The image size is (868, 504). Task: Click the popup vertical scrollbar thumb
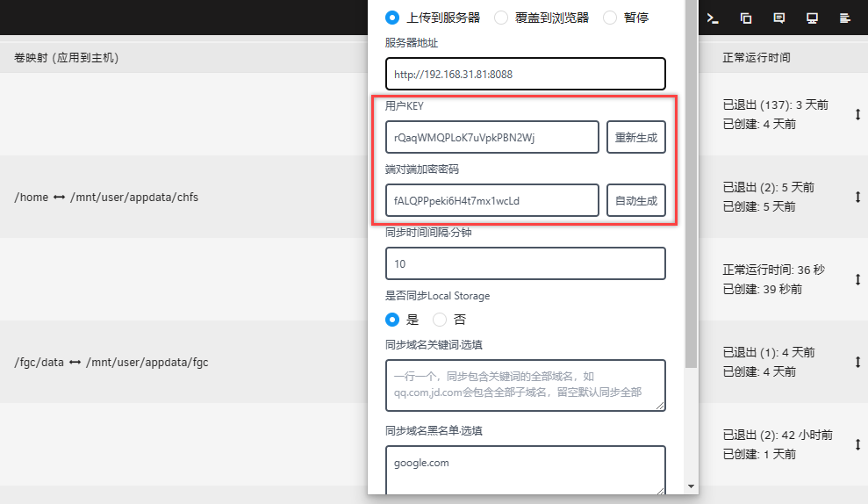(x=691, y=184)
